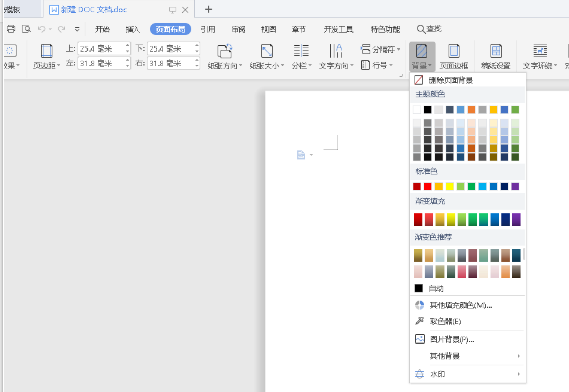Click the Manuscript Paper Settings (稿纸设置) icon
This screenshot has width=569, height=392.
[496, 51]
